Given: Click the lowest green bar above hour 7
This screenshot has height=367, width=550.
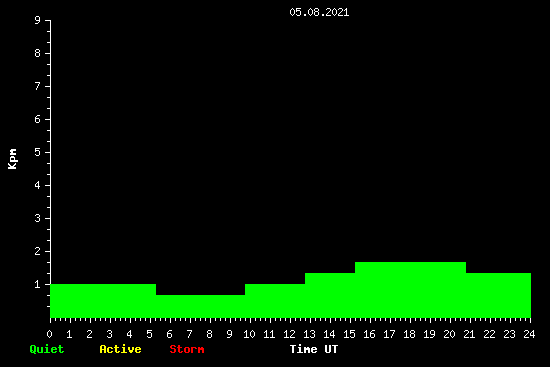Looking at the screenshot, I should coord(200,306).
